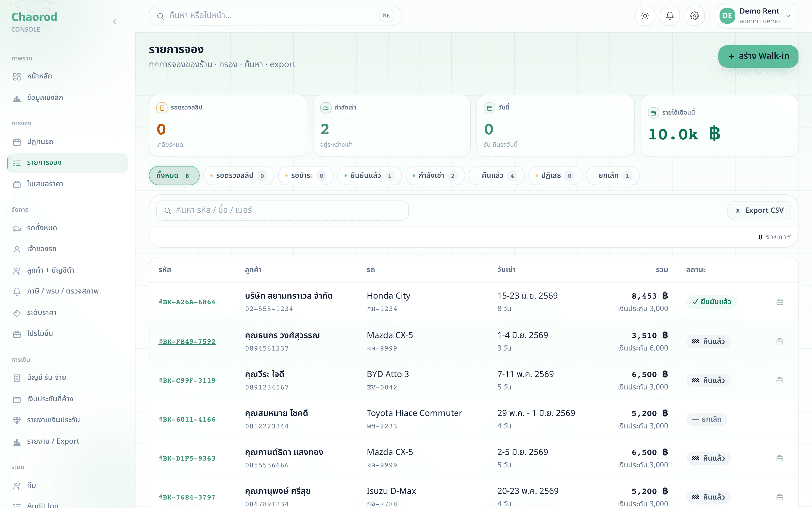Image resolution: width=812 pixels, height=508 pixels.
Task: Click the ระดับราคา tag icon
Action: click(17, 313)
